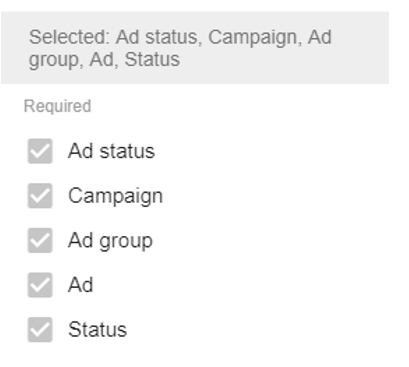Toggle the Ad status checkbox

[x=40, y=151]
